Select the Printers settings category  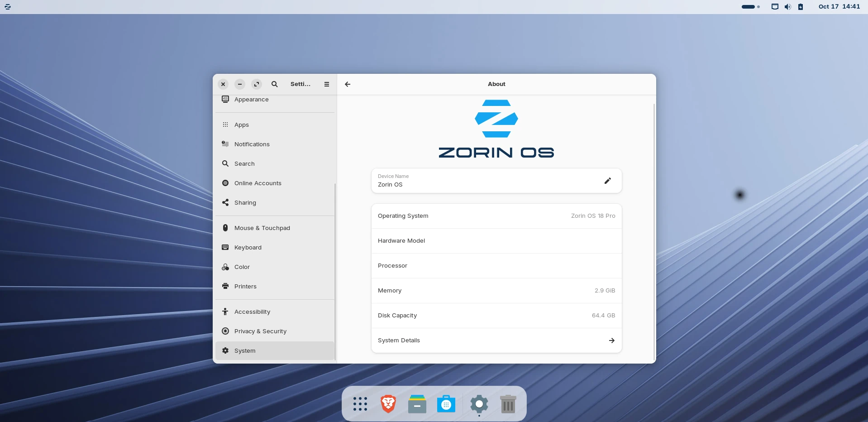245,286
